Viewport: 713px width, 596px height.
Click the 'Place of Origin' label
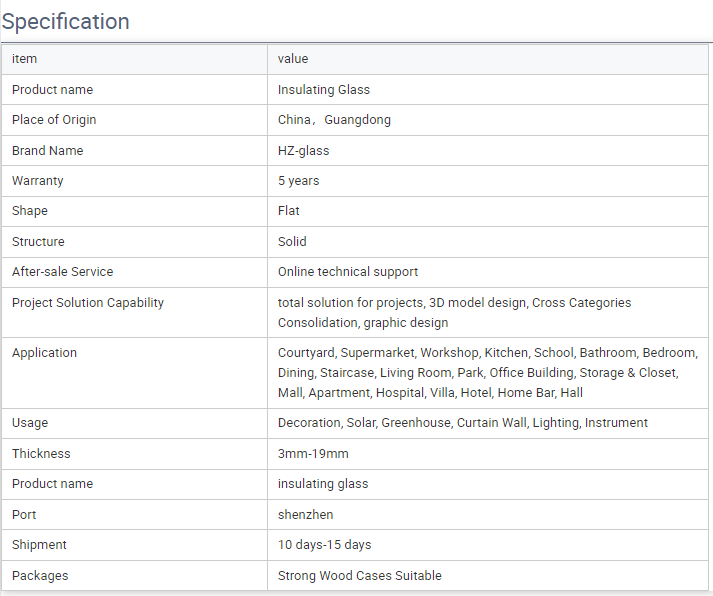pyautogui.click(x=54, y=120)
